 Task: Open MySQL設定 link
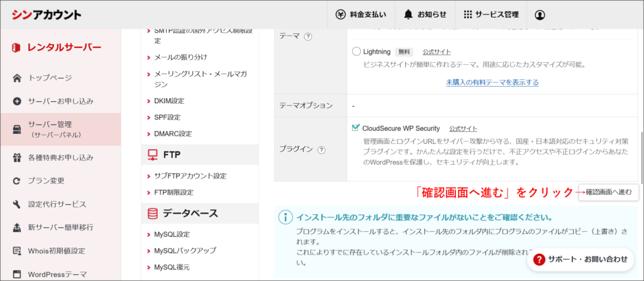point(172,234)
